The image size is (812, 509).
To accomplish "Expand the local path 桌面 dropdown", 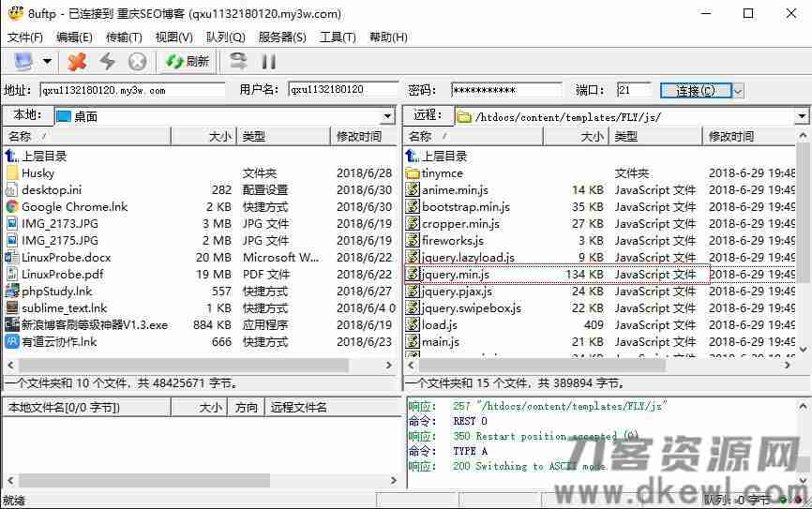I will tap(388, 116).
